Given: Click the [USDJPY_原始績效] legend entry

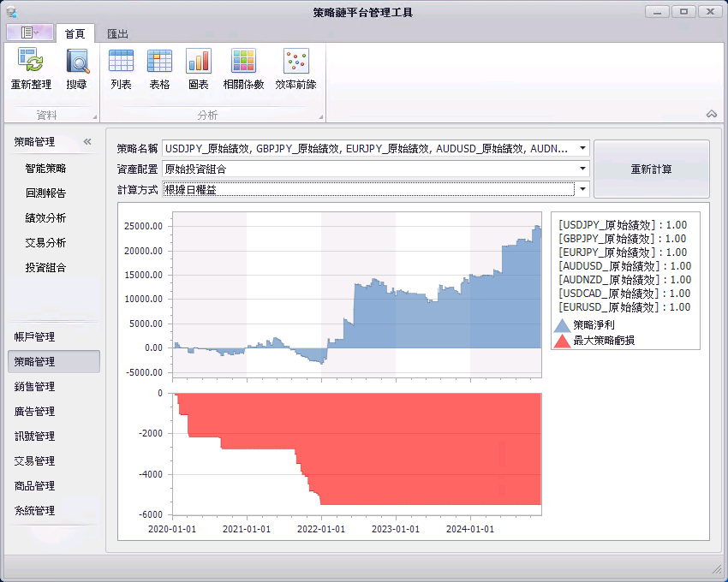Looking at the screenshot, I should tap(623, 225).
